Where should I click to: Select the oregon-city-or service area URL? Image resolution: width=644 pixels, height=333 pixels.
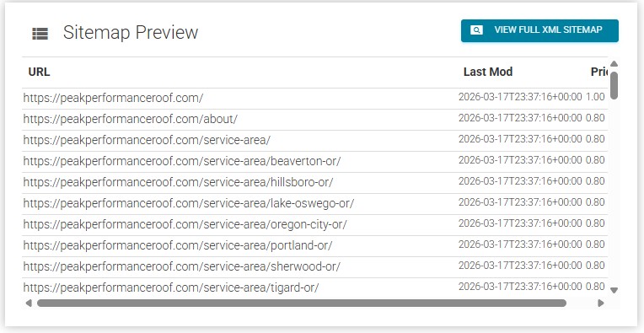click(185, 224)
